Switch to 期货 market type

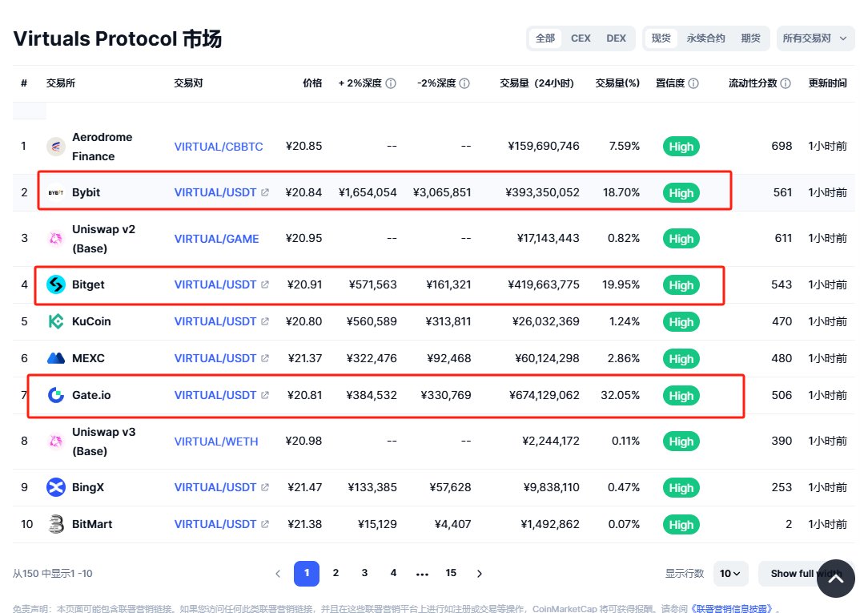coord(750,38)
